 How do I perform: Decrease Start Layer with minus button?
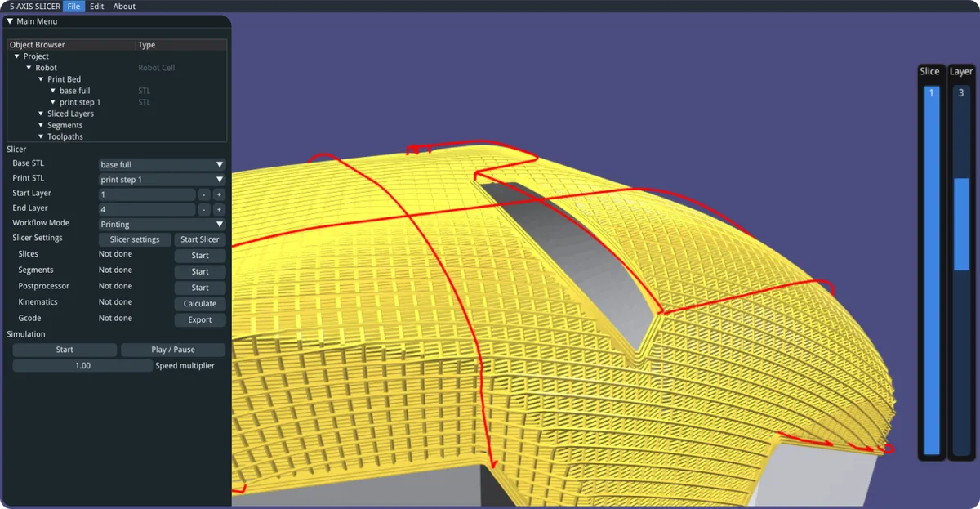point(204,194)
